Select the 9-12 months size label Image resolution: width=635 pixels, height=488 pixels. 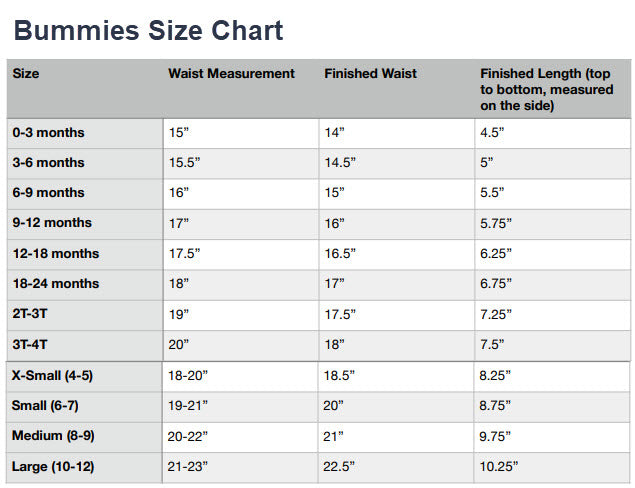52,223
